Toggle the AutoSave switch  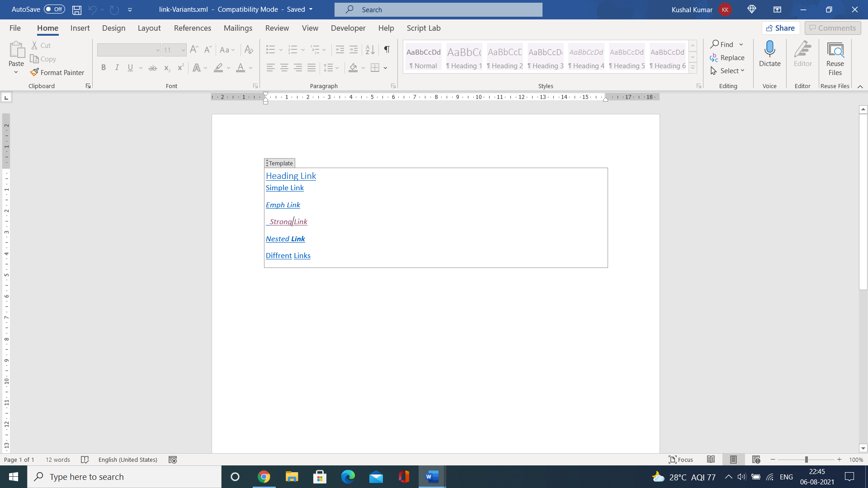click(x=54, y=9)
